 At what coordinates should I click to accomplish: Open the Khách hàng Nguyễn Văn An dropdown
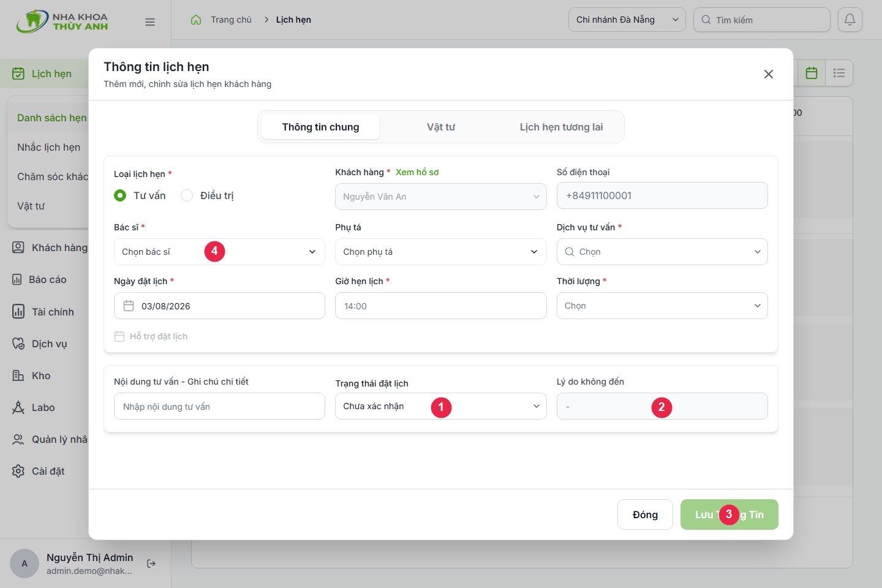[x=440, y=197]
